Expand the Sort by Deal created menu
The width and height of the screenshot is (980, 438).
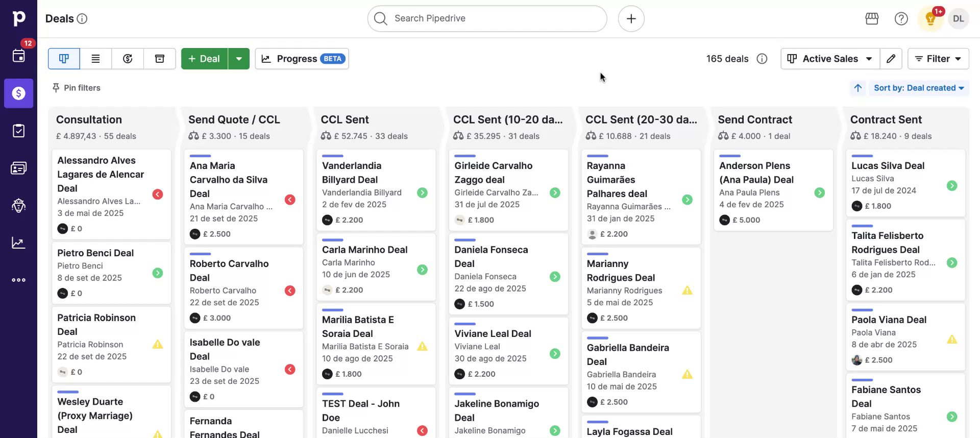click(918, 88)
